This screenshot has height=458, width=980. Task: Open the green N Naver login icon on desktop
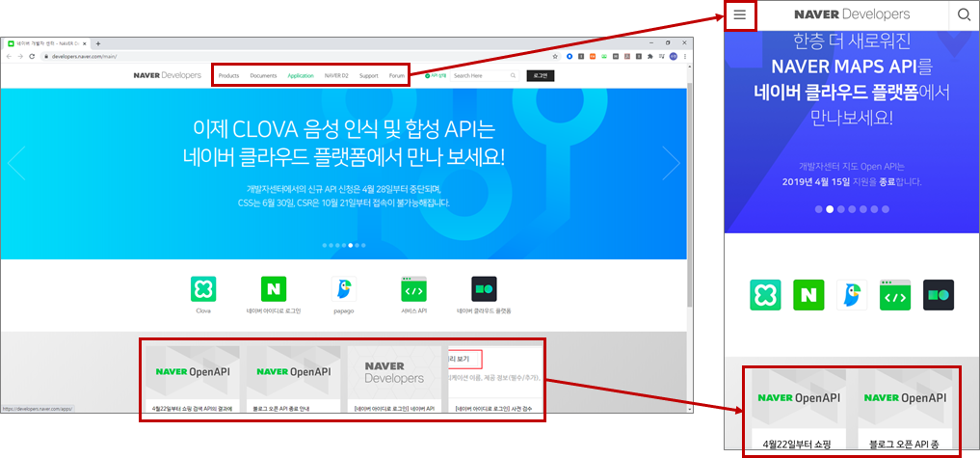point(273,289)
